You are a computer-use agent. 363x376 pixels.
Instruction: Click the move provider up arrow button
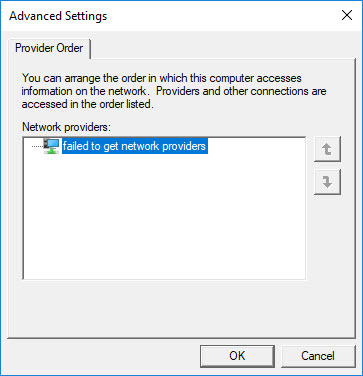327,149
